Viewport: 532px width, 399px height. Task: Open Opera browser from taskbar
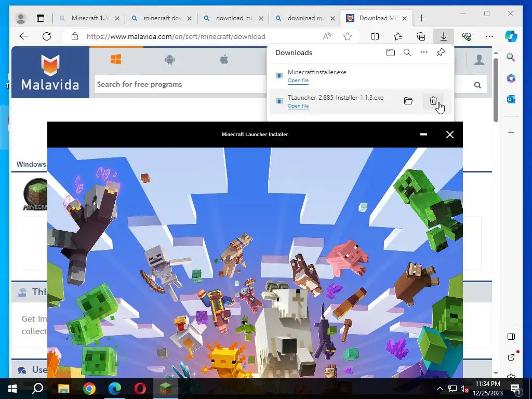140,389
